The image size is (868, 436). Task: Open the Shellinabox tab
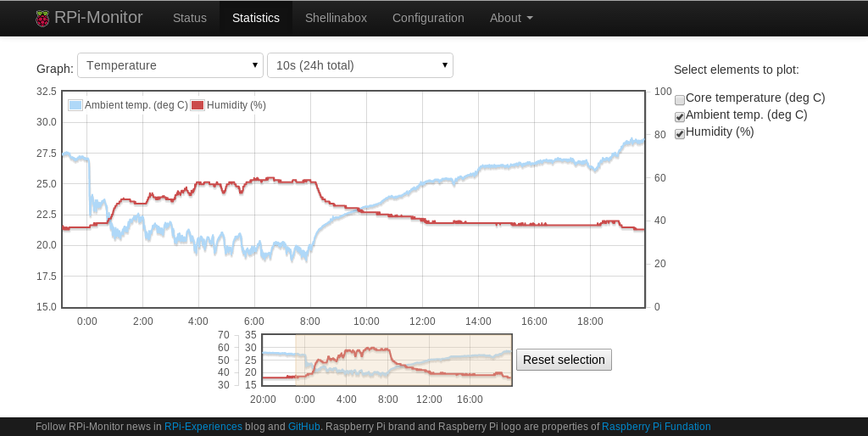tap(336, 19)
